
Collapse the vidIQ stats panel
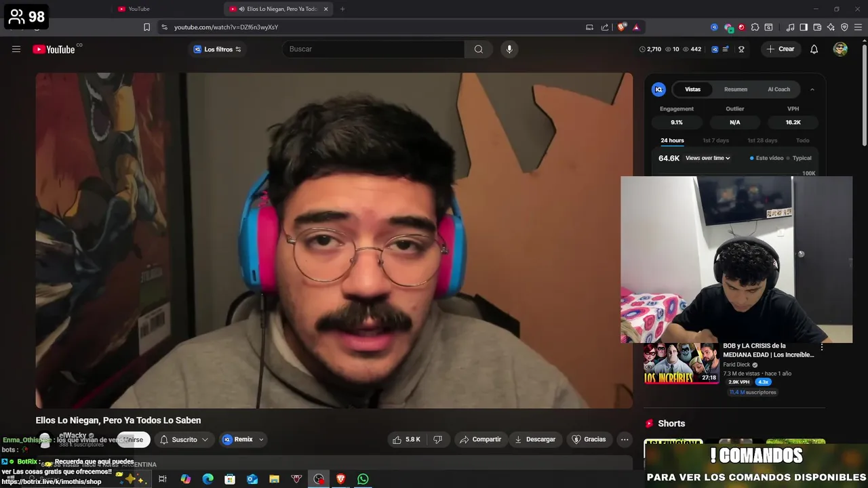(812, 89)
